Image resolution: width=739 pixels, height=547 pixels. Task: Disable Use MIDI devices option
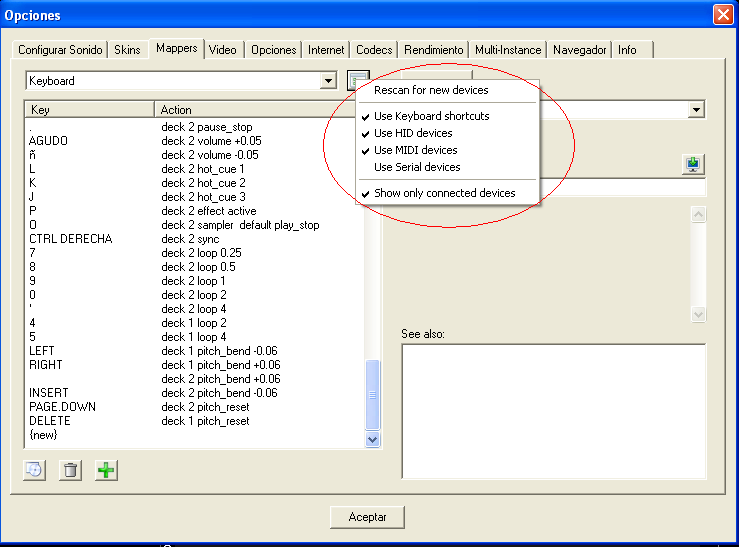(415, 150)
